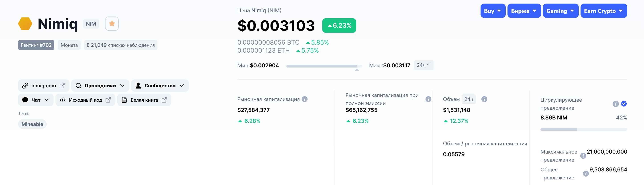This screenshot has height=185, width=644.
Task: Click info icon for Общее предложение
Action: pyautogui.click(x=585, y=173)
